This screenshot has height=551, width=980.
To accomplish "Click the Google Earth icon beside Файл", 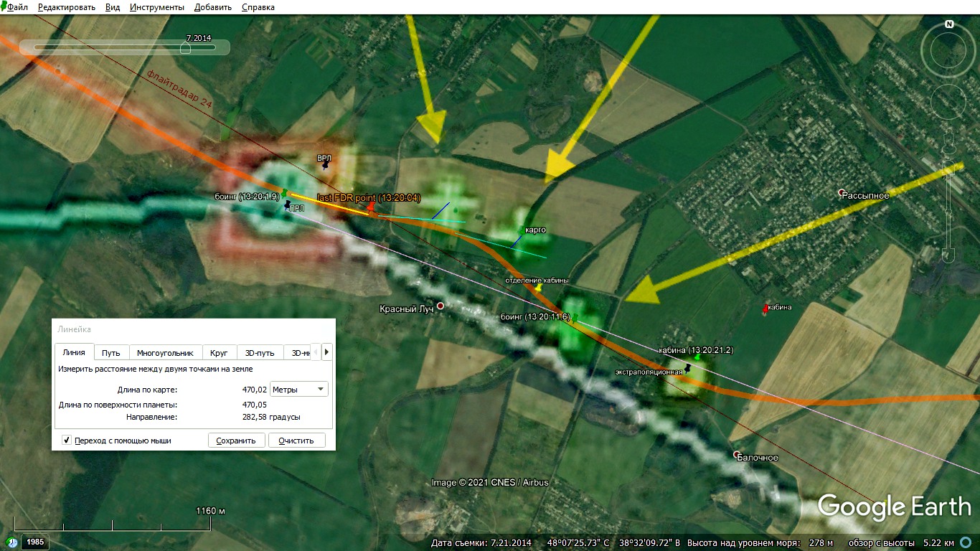I will point(4,7).
